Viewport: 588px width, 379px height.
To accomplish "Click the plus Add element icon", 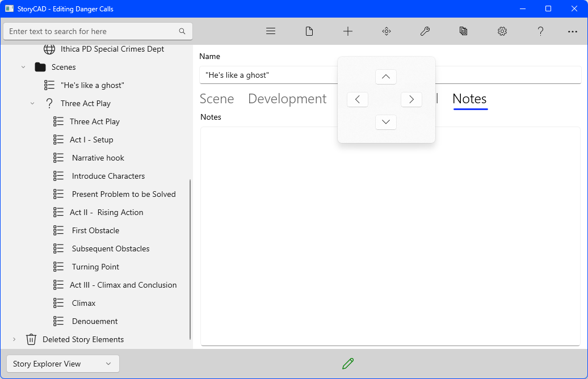I will coord(348,31).
